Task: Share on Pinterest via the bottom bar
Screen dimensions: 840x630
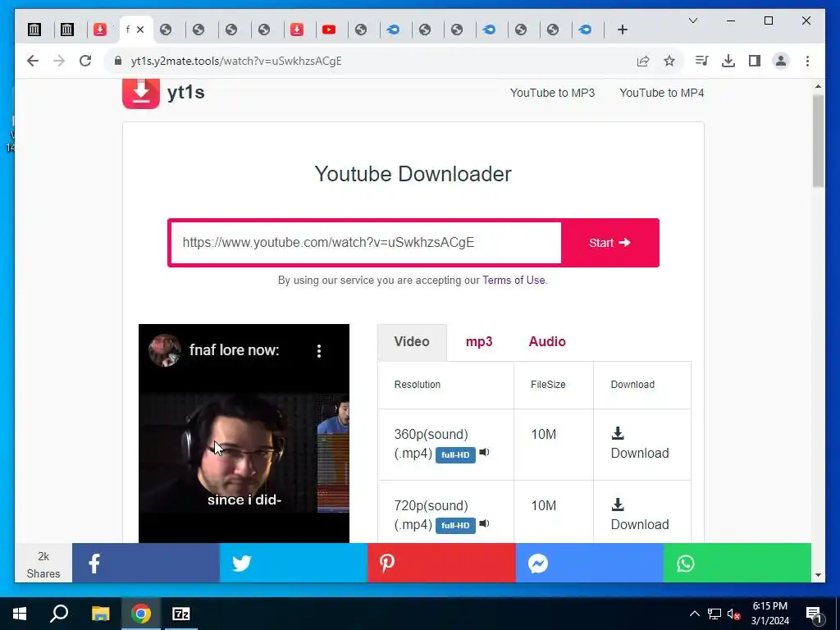Action: (441, 563)
